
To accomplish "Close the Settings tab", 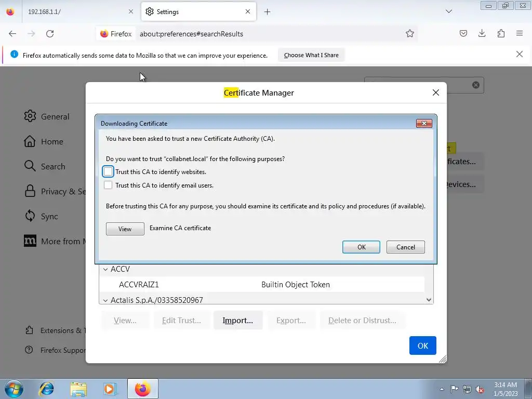I will pos(248,11).
